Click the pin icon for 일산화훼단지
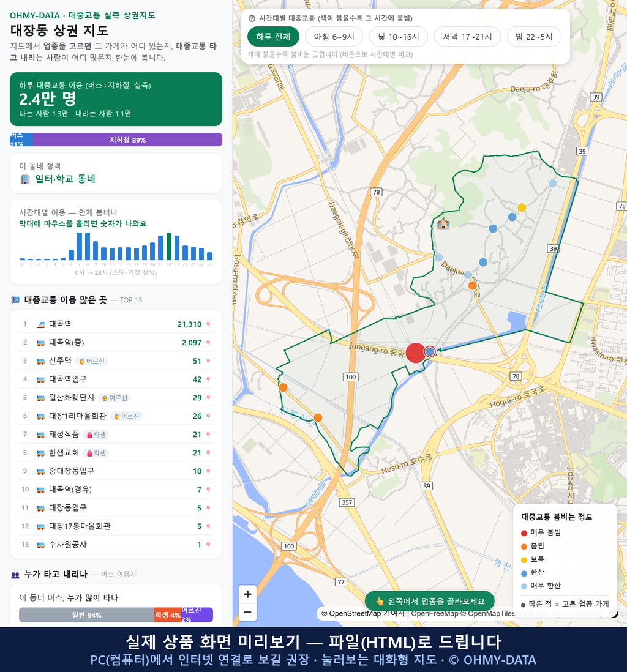Viewport: 627px width, 672px height. point(208,398)
